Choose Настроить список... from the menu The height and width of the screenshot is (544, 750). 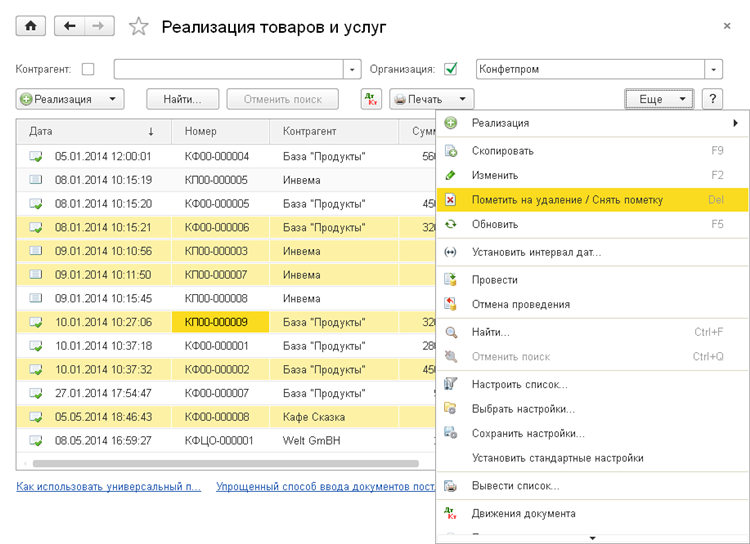point(519,384)
